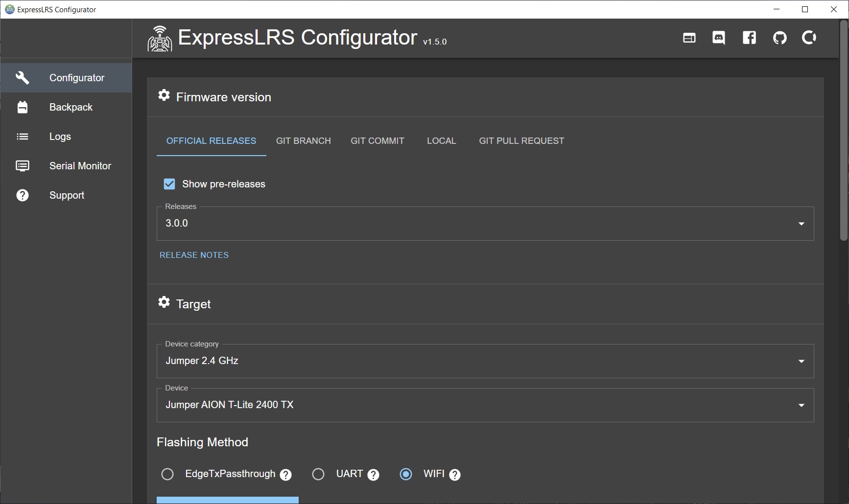Click the list icon beside Logs
Screen dimensions: 849x504
tap(23, 137)
